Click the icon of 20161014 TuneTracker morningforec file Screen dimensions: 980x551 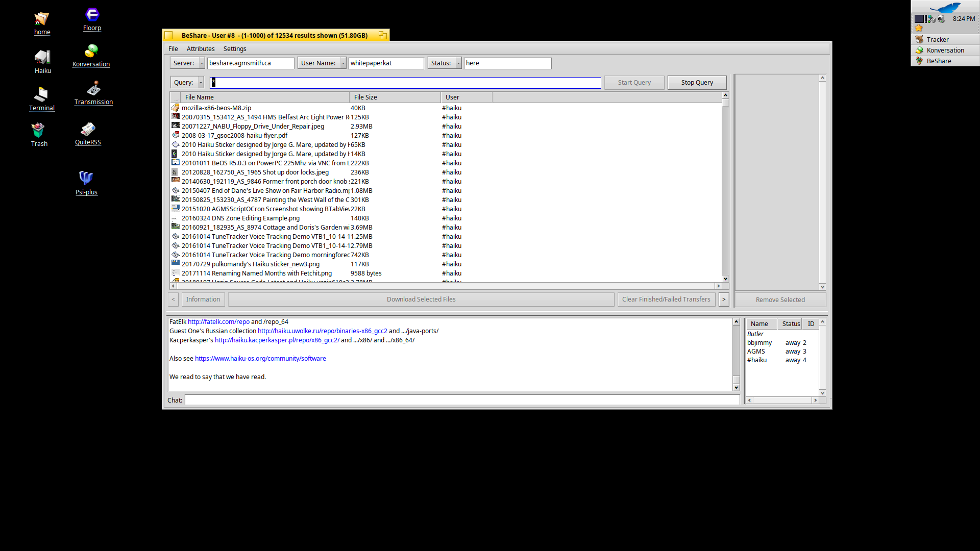(176, 255)
